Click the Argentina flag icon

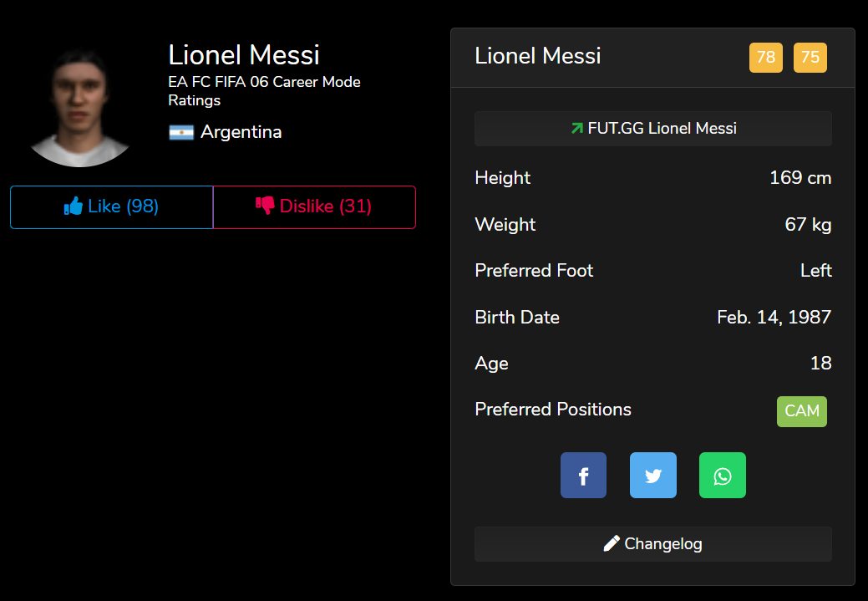click(181, 132)
